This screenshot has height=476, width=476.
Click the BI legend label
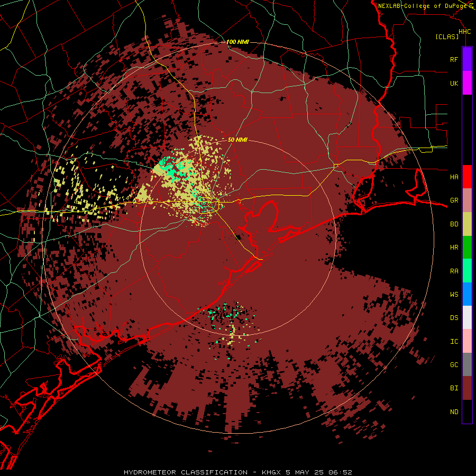[454, 388]
